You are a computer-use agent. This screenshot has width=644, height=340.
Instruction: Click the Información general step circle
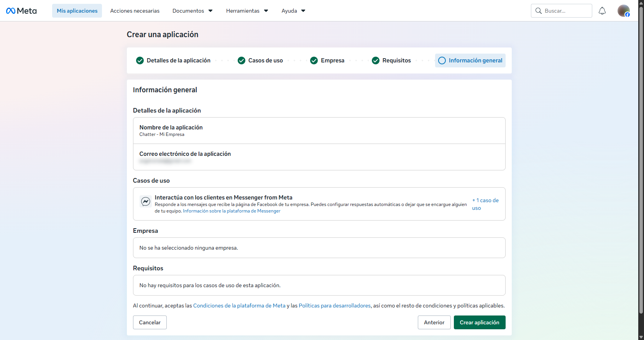(442, 60)
